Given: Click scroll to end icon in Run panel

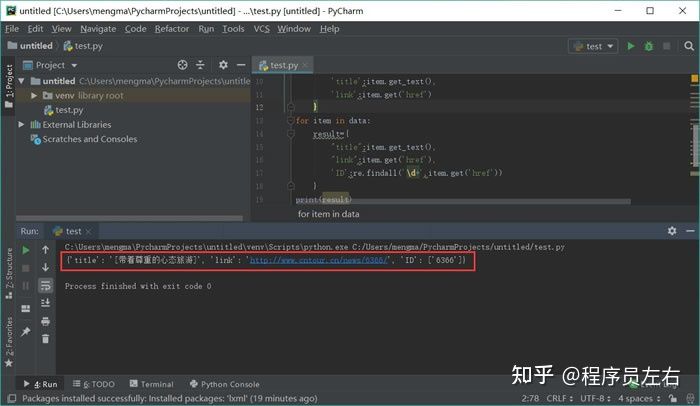Looking at the screenshot, I should click(x=46, y=303).
